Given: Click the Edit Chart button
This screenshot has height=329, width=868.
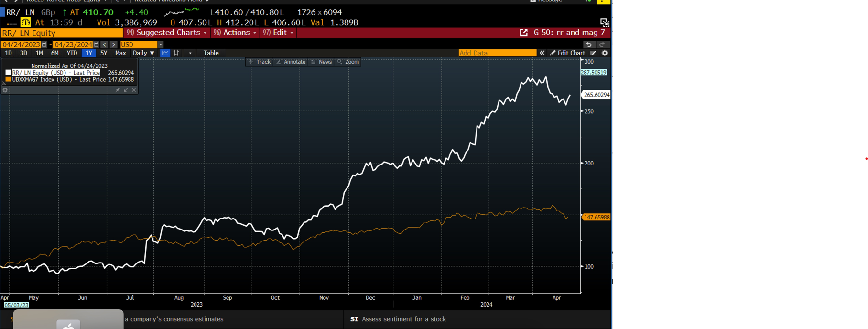Looking at the screenshot, I should [x=567, y=53].
